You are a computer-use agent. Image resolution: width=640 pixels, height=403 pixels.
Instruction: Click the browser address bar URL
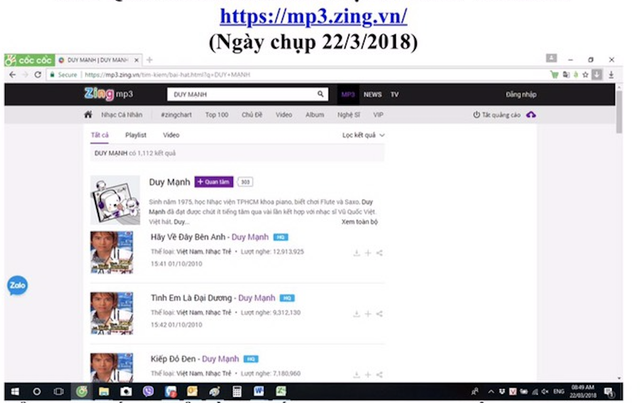click(167, 75)
